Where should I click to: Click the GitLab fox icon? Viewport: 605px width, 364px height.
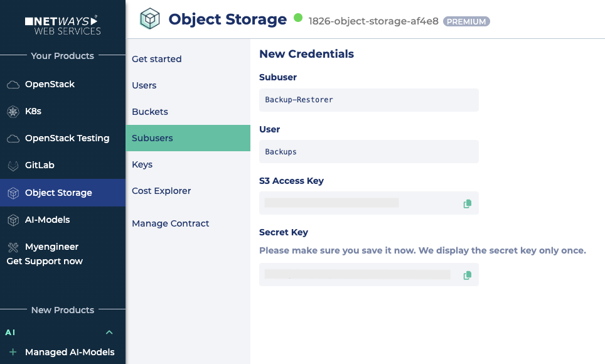[13, 166]
